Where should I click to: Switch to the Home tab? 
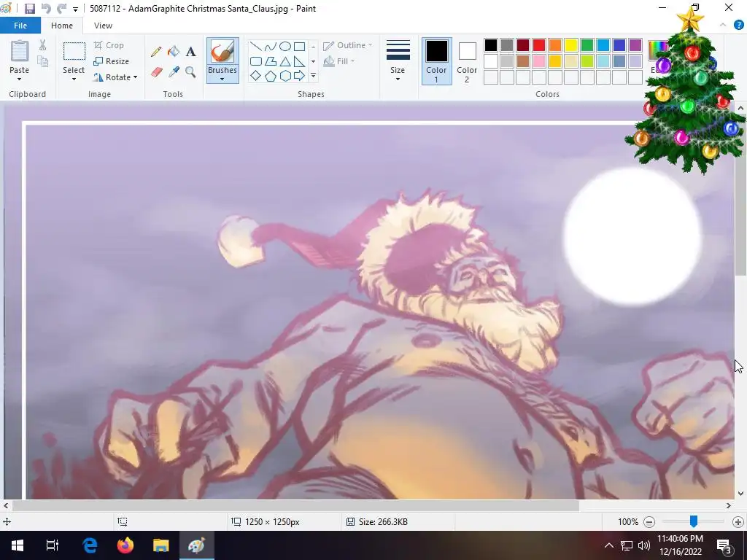62,26
